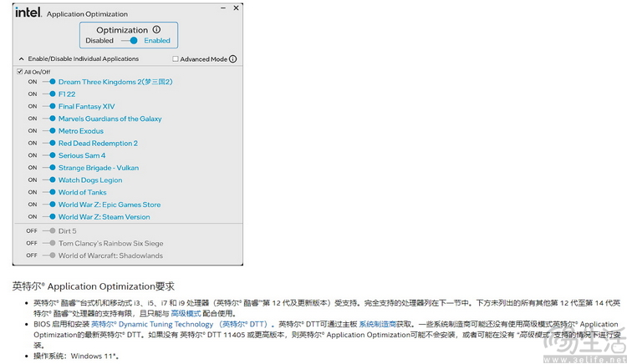The image size is (627, 364).
Task: Uncheck the All On/Off checkbox
Action: 19,72
